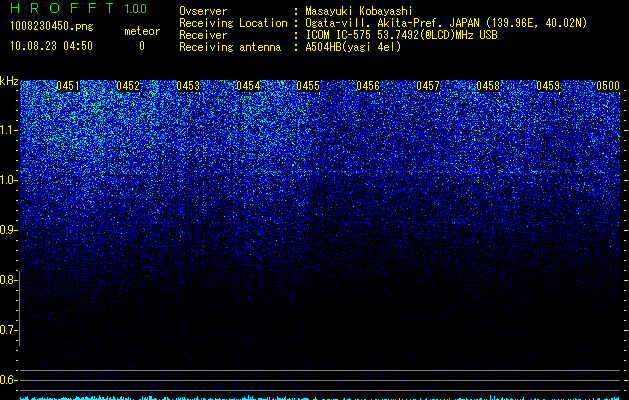Click the 0451 time marker
The height and width of the screenshot is (400, 629).
68,86
